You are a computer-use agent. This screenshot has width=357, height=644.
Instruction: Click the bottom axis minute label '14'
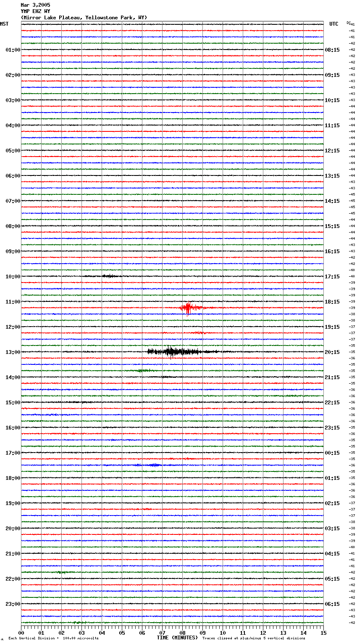point(304,633)
